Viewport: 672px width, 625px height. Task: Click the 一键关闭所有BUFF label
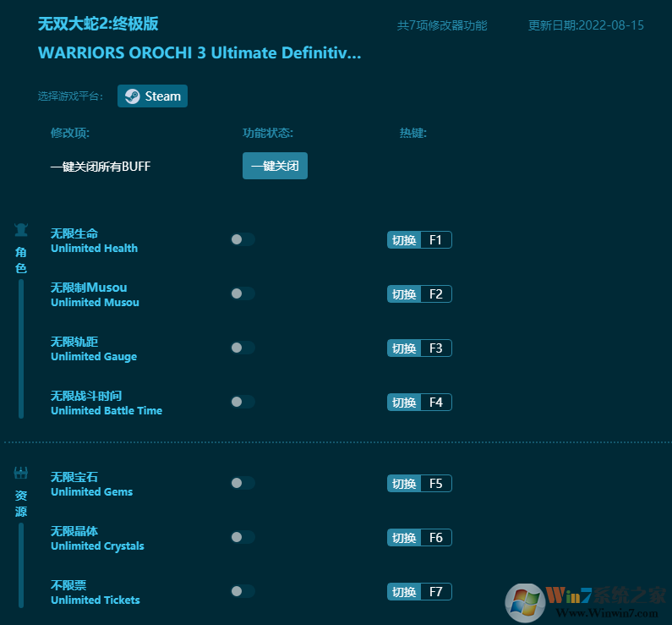(101, 167)
